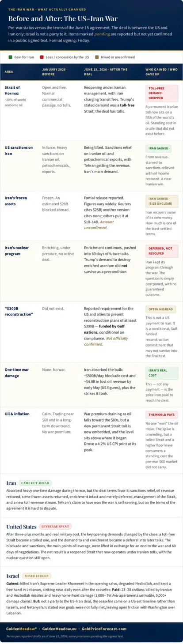Click the AREA column header
The width and height of the screenshot is (183, 644).
point(9,71)
